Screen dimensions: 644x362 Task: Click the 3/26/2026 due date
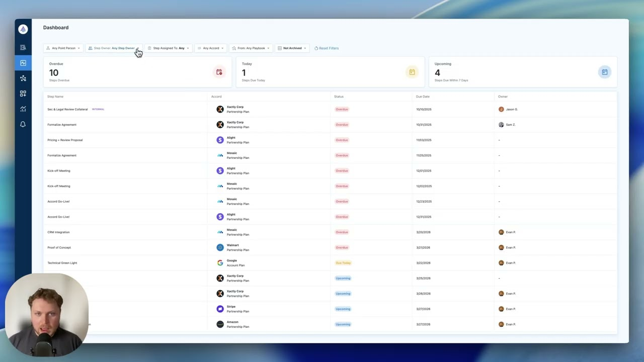point(423,294)
